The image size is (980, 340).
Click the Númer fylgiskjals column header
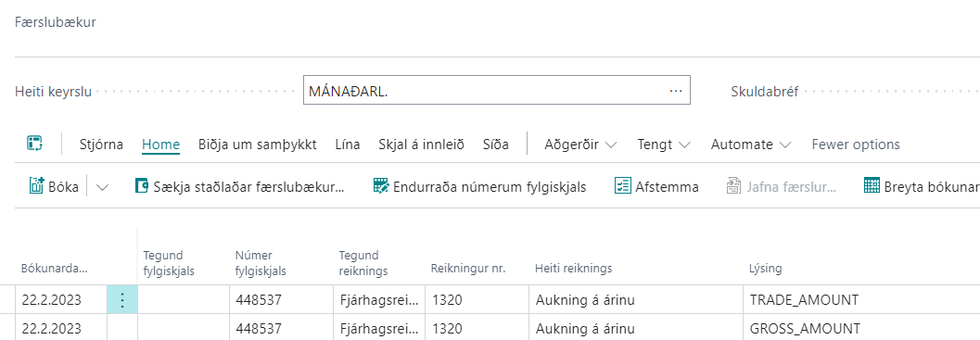tap(261, 263)
